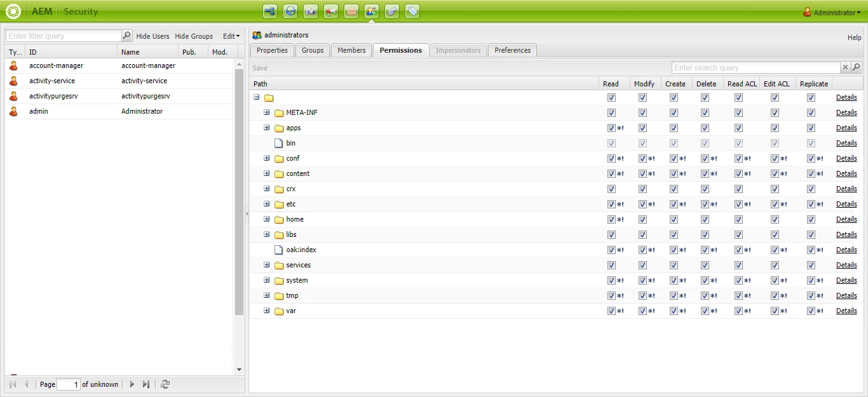Switch to the Groups tab

pos(313,50)
